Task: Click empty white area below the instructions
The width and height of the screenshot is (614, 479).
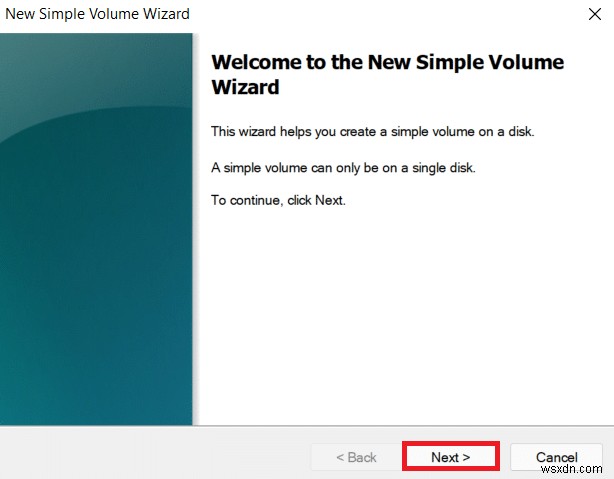Action: coord(403,313)
